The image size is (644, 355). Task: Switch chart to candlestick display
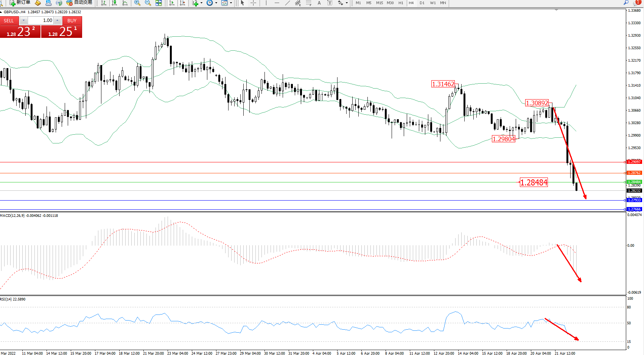[x=114, y=3]
